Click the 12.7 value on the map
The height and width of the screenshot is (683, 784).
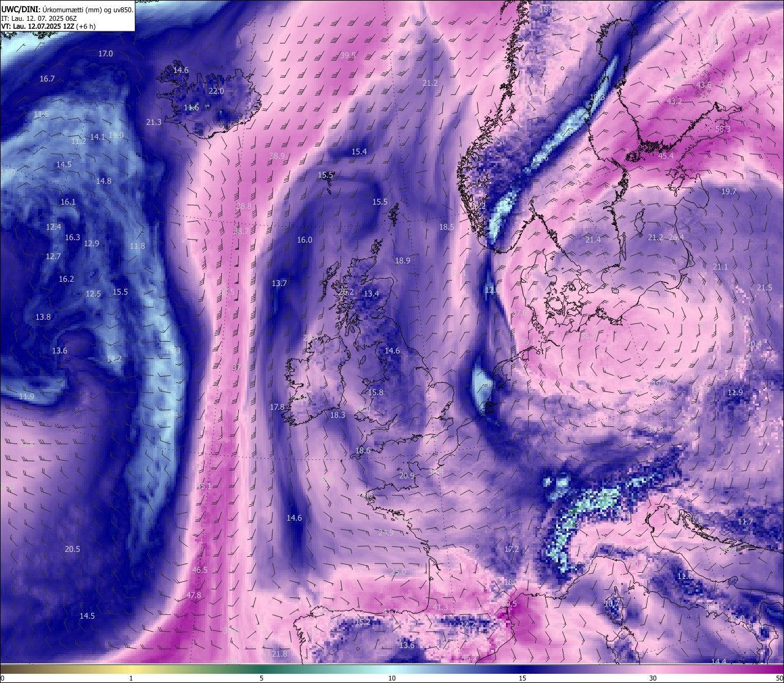[x=53, y=257]
